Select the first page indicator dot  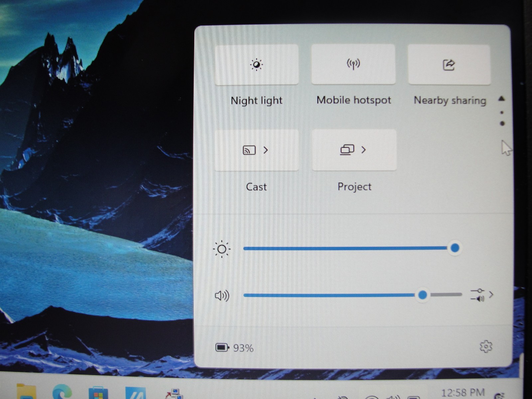tap(502, 112)
